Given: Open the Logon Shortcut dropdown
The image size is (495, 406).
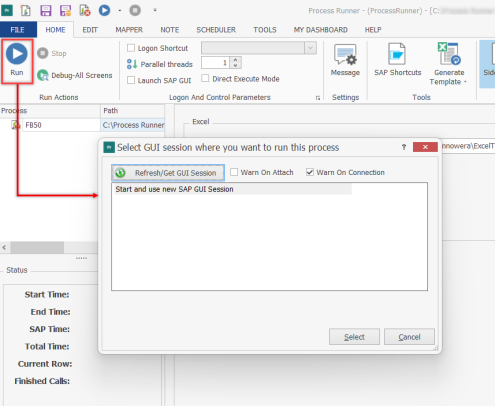Looking at the screenshot, I should pos(310,48).
